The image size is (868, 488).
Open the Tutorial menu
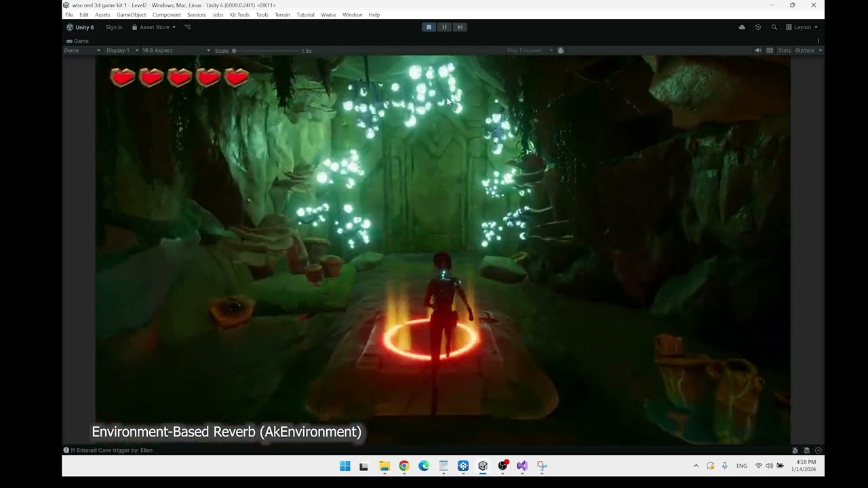pos(306,15)
